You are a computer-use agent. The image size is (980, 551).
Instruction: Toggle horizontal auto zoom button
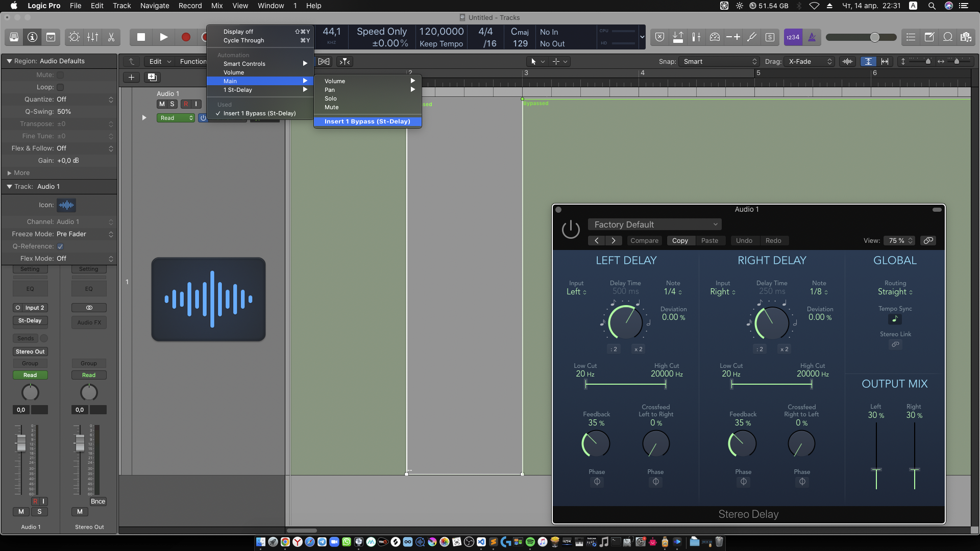(x=885, y=62)
